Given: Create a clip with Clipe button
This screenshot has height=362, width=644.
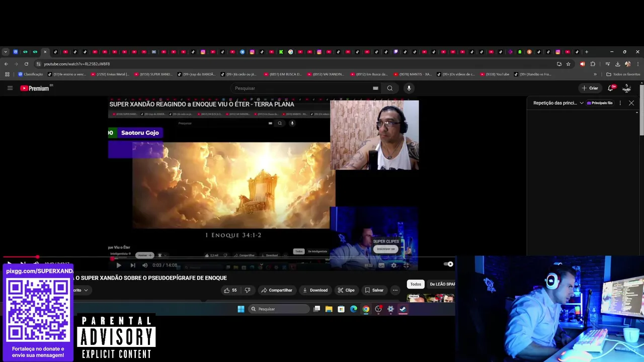Looking at the screenshot, I should 346,290.
